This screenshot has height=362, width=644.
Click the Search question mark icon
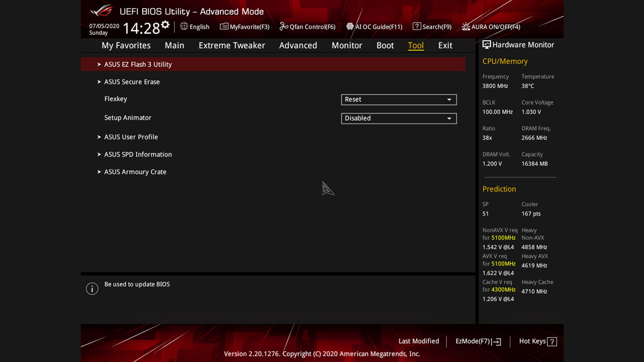coord(416,26)
